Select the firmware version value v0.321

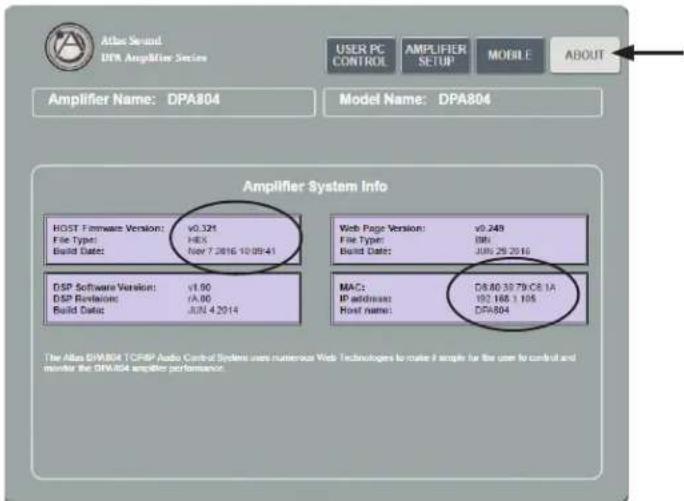[202, 228]
